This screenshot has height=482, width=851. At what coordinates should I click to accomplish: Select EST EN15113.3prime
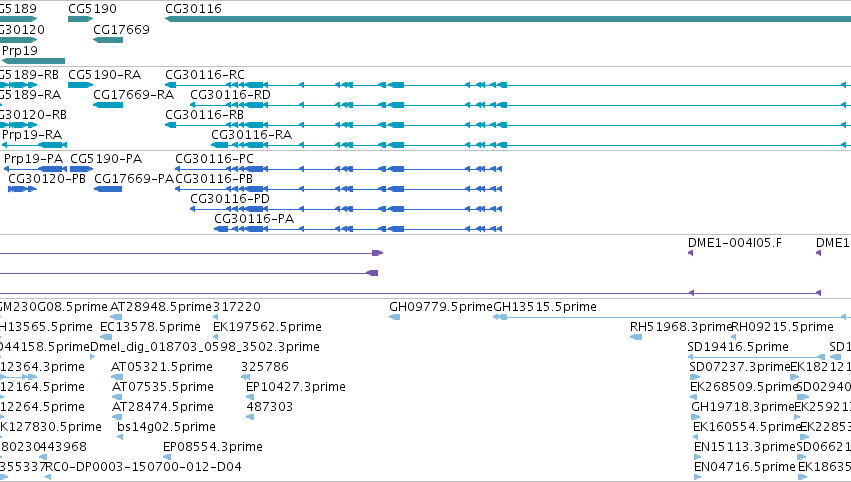745,447
